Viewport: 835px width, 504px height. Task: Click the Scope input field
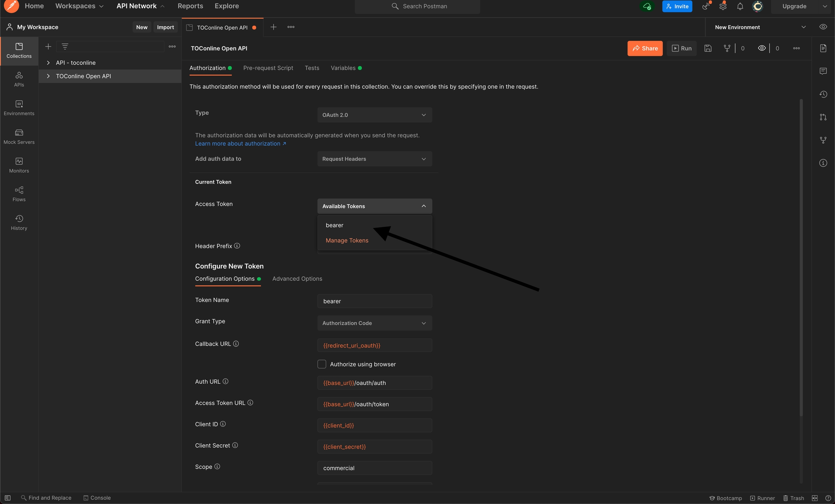click(374, 468)
